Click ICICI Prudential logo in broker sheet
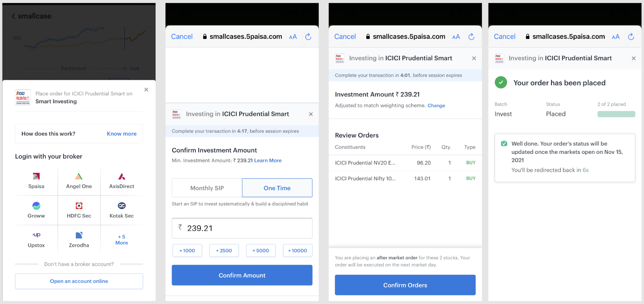The image size is (644, 304). click(23, 97)
